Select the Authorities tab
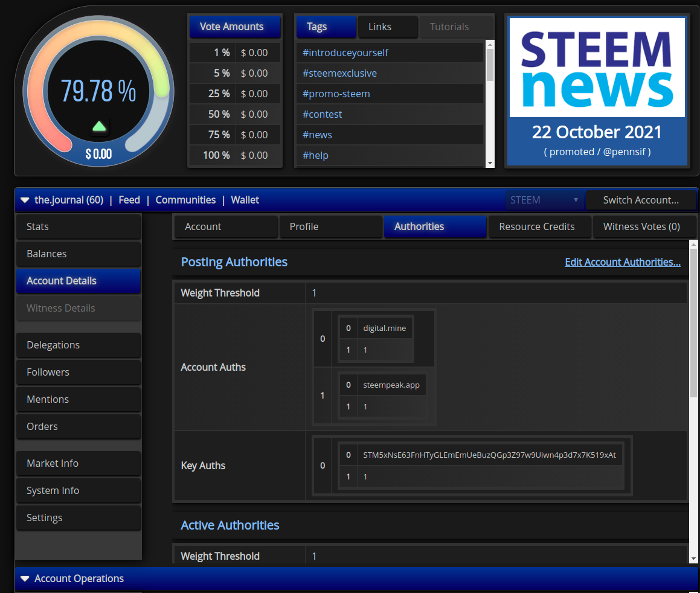 435,226
